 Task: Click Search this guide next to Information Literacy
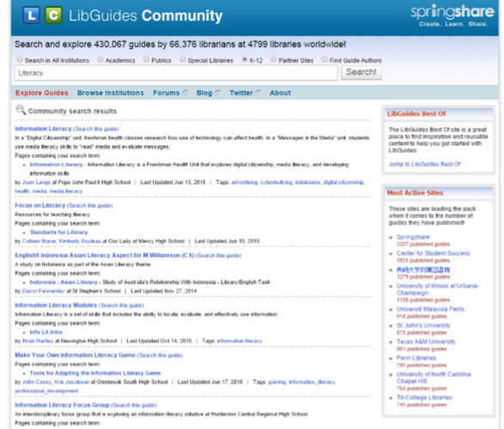[x=96, y=129]
